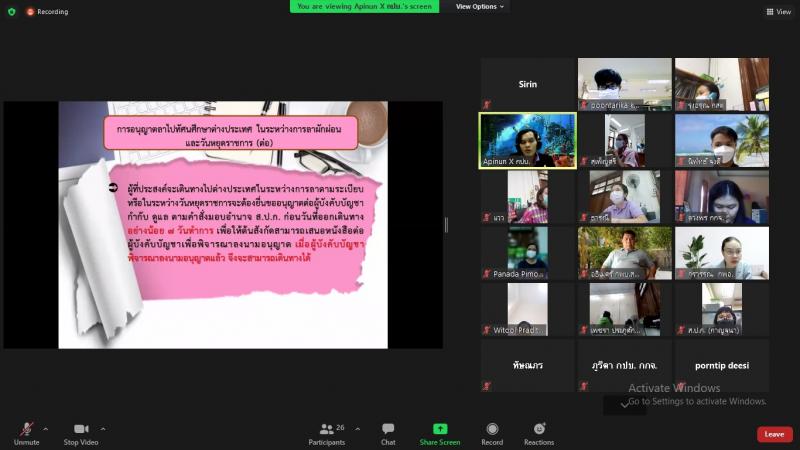
Task: Click the shared slide presentation area
Action: click(223, 225)
